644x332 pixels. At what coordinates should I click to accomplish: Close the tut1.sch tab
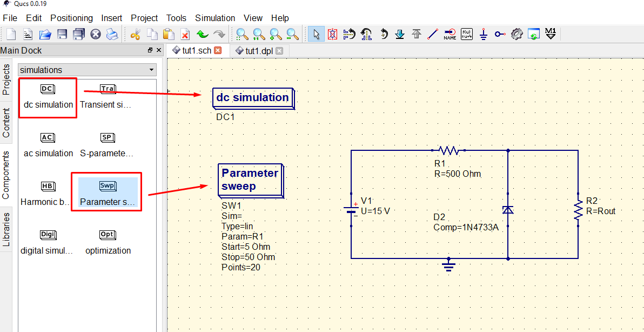218,50
